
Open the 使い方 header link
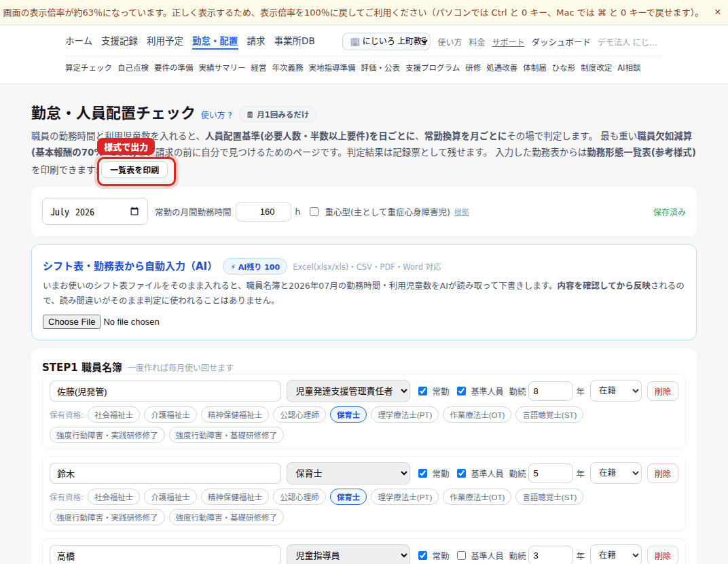[450, 42]
